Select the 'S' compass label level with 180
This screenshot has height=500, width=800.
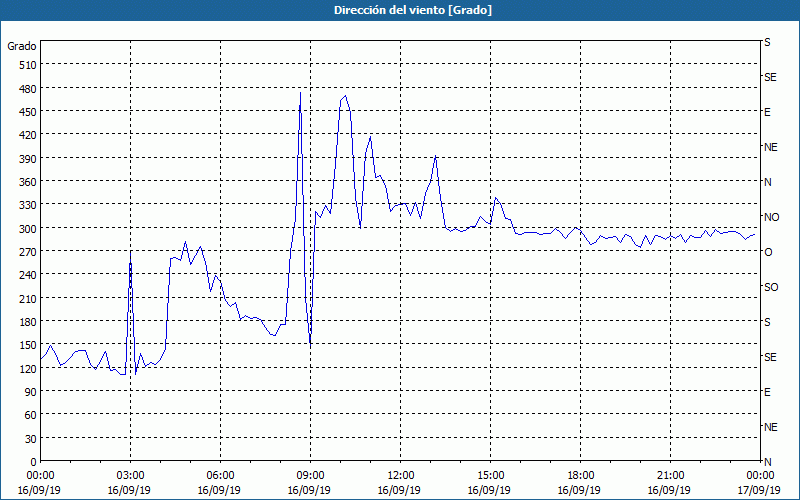point(767,322)
